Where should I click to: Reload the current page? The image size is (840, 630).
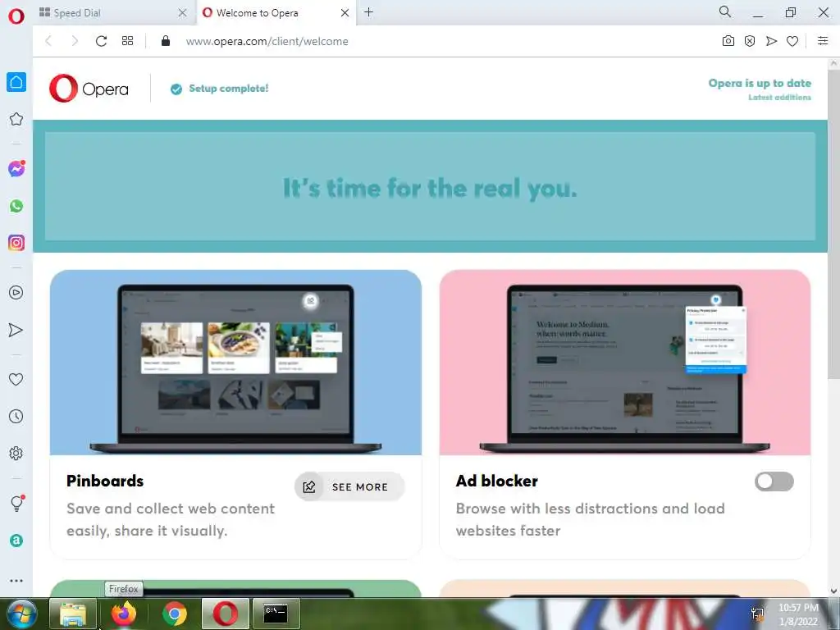pos(101,41)
